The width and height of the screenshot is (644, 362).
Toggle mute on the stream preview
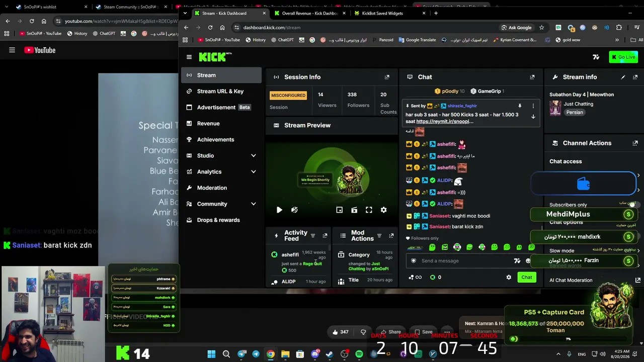(294, 210)
